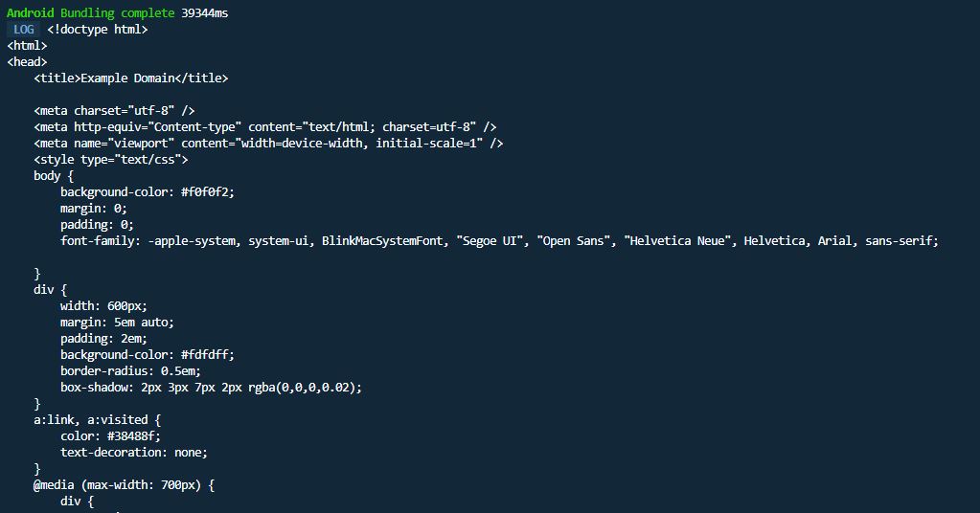980x513 pixels.
Task: Click the "text-decoration: none;" line
Action: pyautogui.click(x=134, y=453)
